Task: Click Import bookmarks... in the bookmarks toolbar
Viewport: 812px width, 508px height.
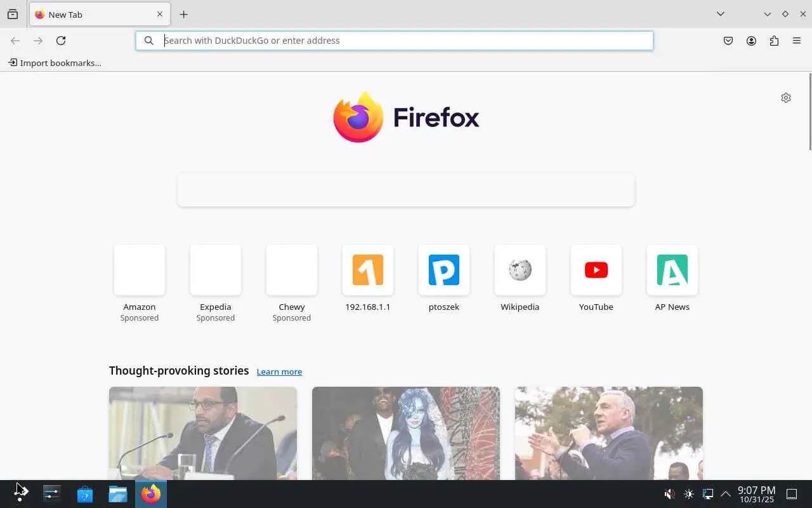Action: pos(55,63)
